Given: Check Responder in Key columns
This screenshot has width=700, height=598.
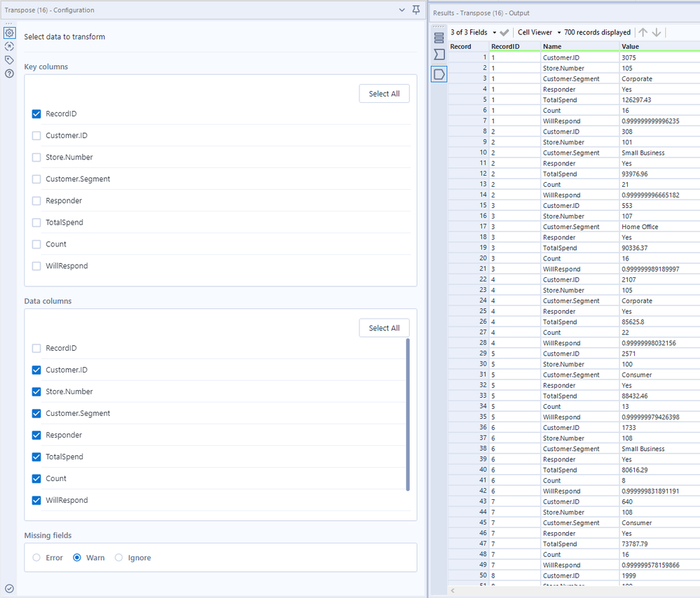Looking at the screenshot, I should (36, 201).
